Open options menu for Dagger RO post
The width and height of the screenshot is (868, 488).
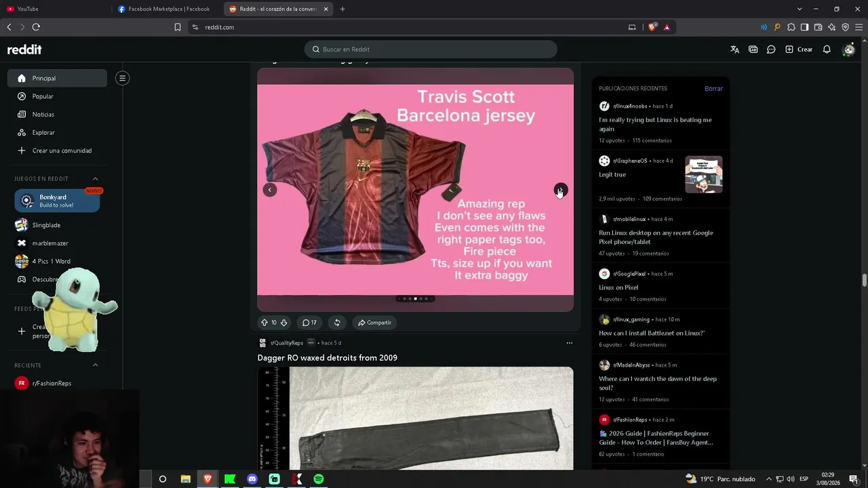pyautogui.click(x=569, y=343)
